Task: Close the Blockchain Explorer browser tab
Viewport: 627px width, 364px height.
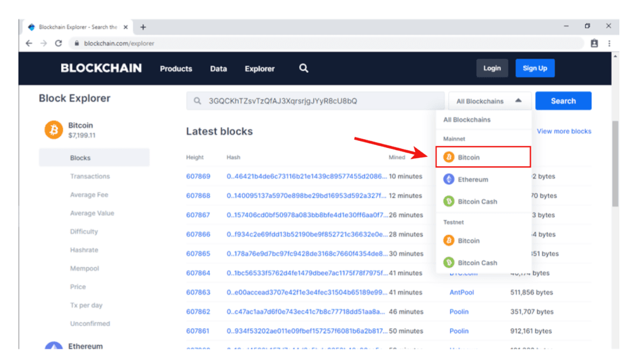Action: [126, 27]
